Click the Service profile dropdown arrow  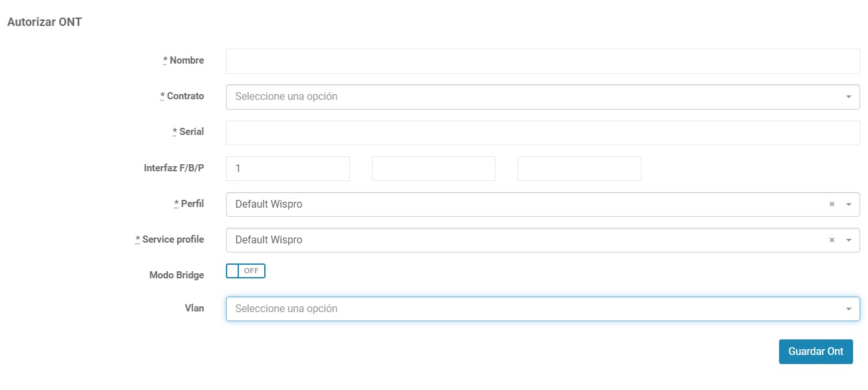(849, 240)
